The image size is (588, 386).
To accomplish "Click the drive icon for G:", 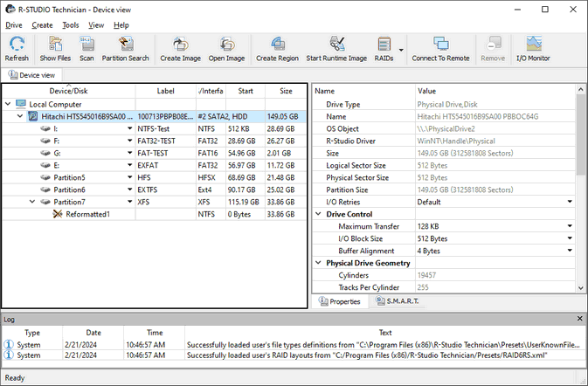I will coord(45,154).
